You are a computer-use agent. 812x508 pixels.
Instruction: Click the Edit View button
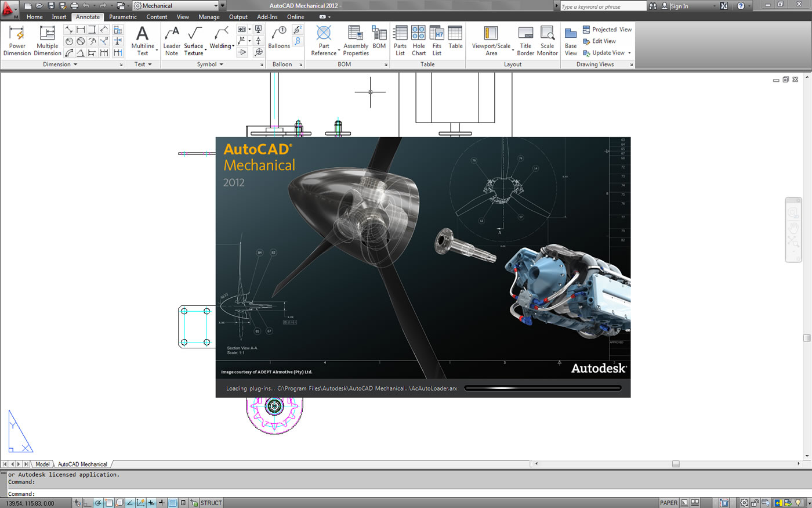point(599,41)
